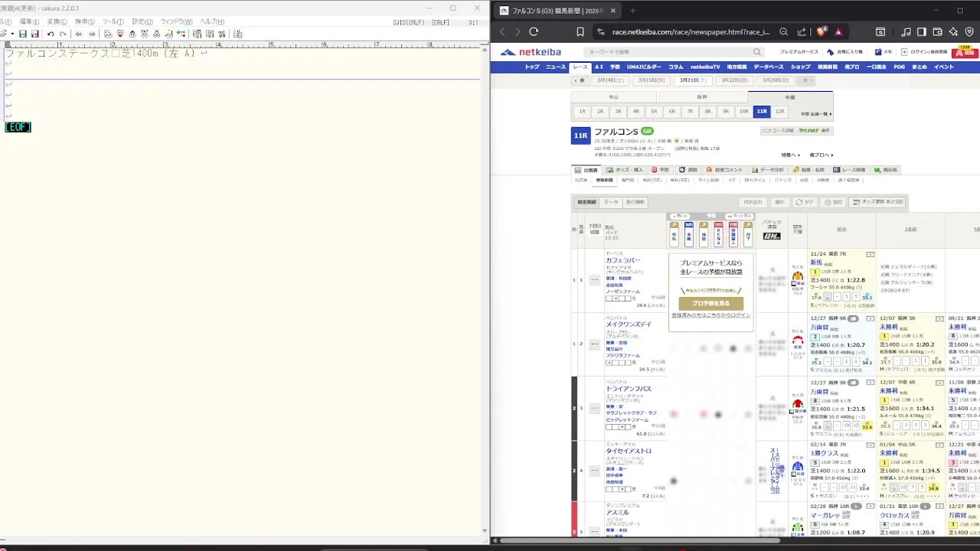Viewport: 980px width, 551px height.
Task: Click the browser page horizontal scrollbar
Action: coord(639,540)
